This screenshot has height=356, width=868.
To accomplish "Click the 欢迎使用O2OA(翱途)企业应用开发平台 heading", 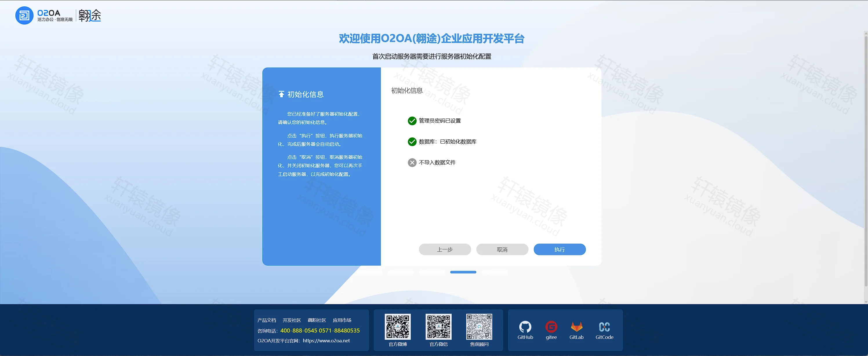I will click(x=432, y=39).
